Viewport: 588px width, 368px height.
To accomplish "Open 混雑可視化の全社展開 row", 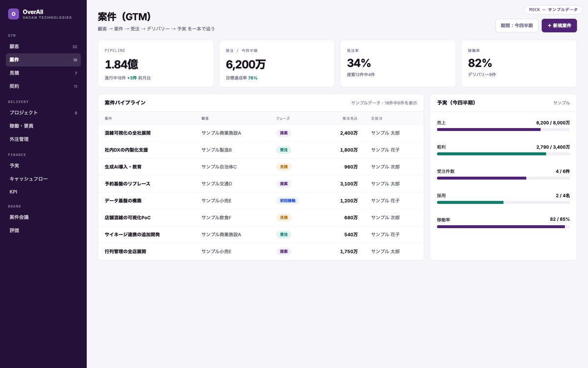I will pos(261,133).
